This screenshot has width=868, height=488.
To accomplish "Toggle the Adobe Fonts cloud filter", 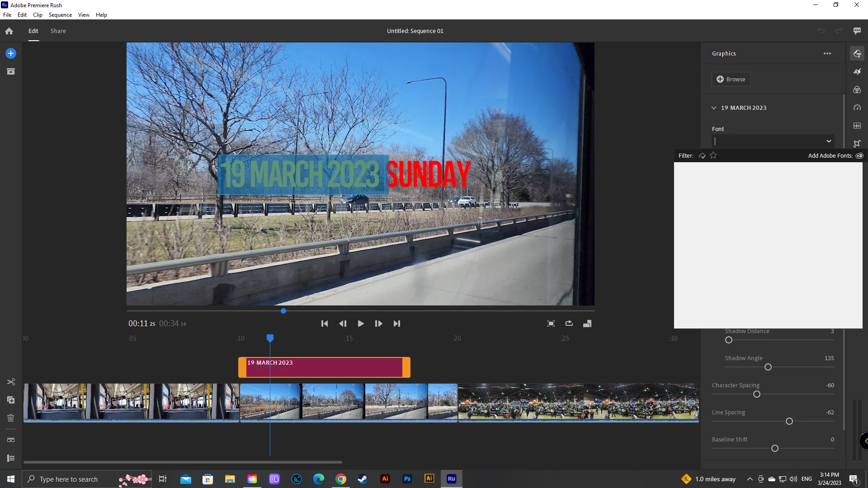I will (702, 155).
